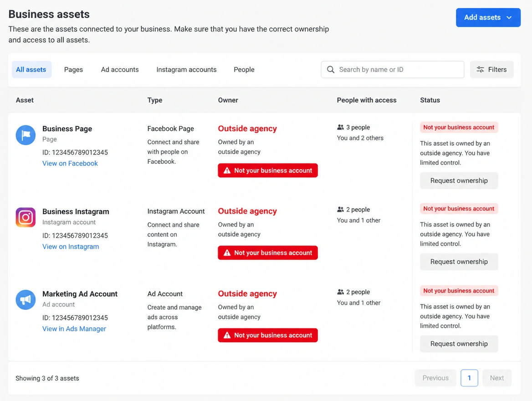The image size is (532, 401).
Task: Click the Previous pagination button
Action: pos(435,378)
